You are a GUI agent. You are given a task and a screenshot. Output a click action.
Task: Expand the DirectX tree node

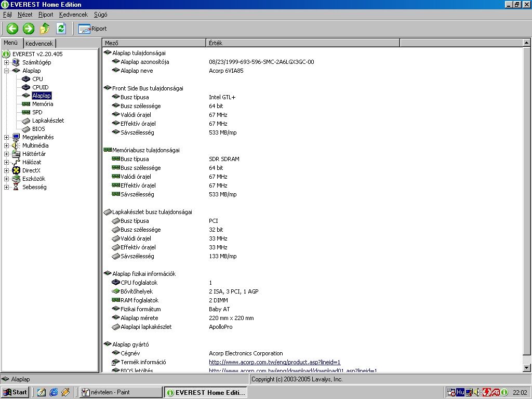pyautogui.click(x=6, y=170)
